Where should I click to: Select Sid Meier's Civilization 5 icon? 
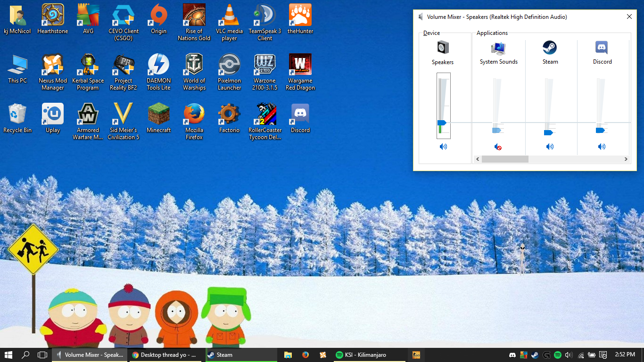(x=124, y=122)
